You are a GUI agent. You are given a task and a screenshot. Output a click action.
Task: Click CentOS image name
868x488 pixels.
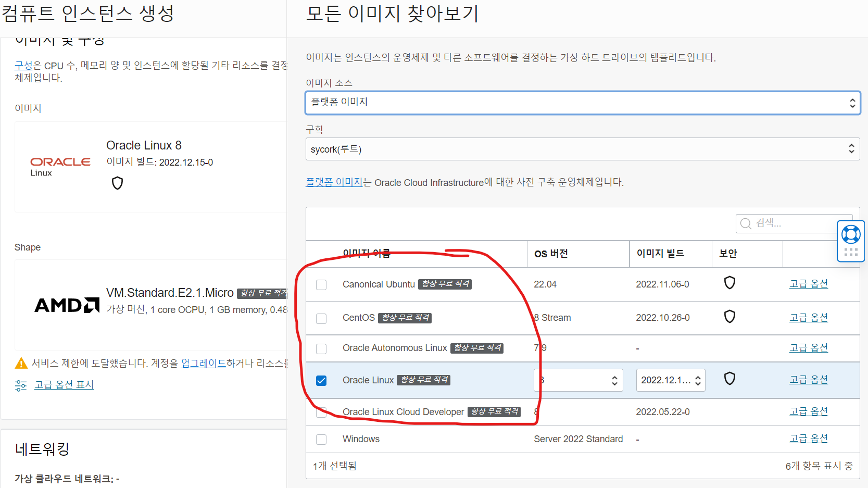pos(359,318)
